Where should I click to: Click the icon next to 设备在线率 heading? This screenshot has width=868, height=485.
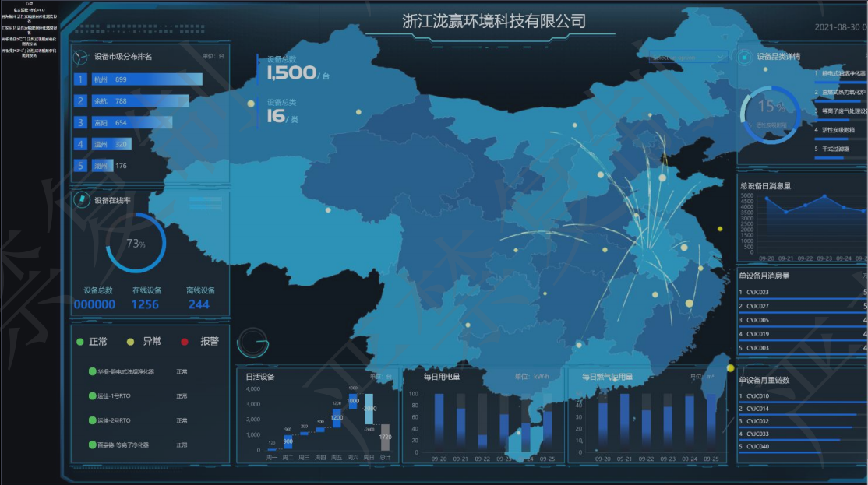point(82,199)
